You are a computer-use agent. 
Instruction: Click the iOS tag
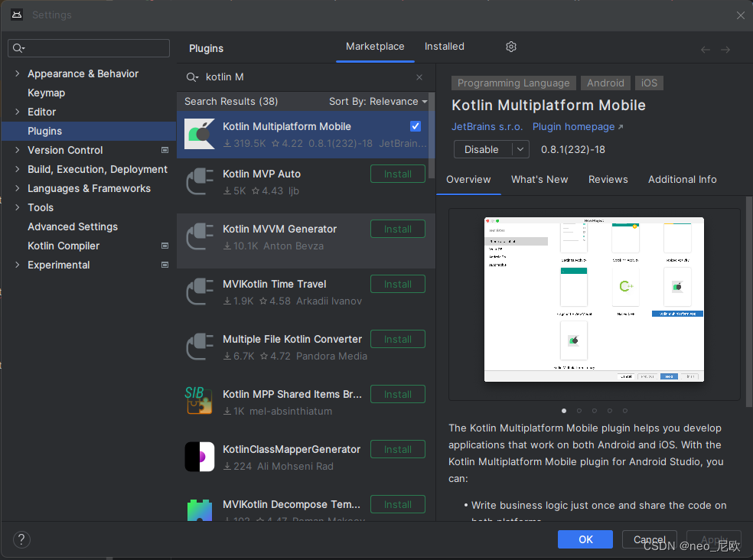tap(649, 83)
